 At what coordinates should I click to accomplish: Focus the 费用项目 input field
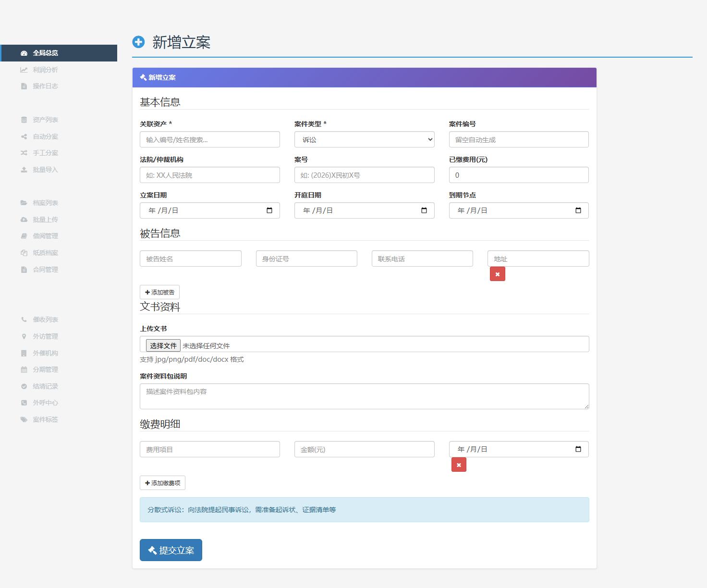coord(210,449)
